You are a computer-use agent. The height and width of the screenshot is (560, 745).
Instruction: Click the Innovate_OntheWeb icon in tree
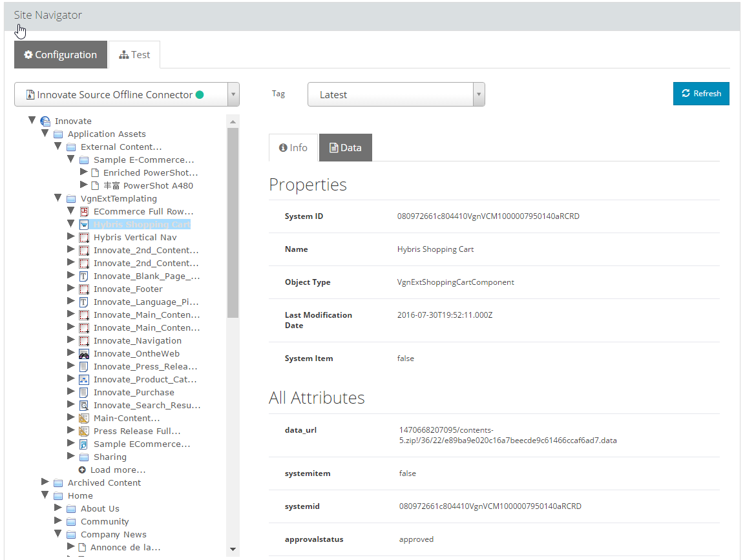(84, 354)
